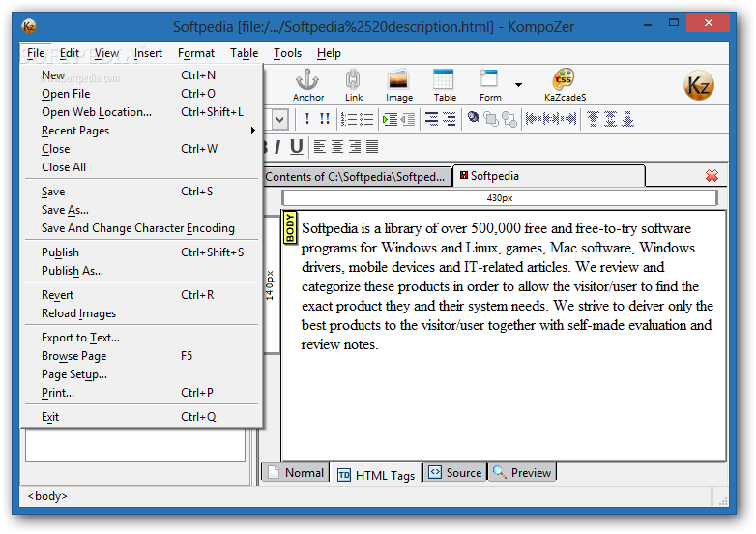Choose Page Setup menu entry
The width and height of the screenshot is (756, 534).
point(142,373)
